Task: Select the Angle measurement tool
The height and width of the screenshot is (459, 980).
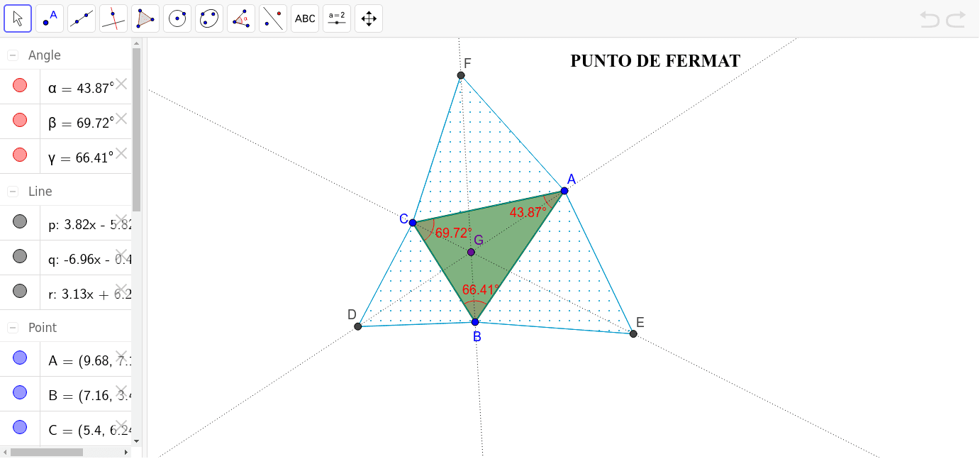Action: pyautogui.click(x=241, y=18)
